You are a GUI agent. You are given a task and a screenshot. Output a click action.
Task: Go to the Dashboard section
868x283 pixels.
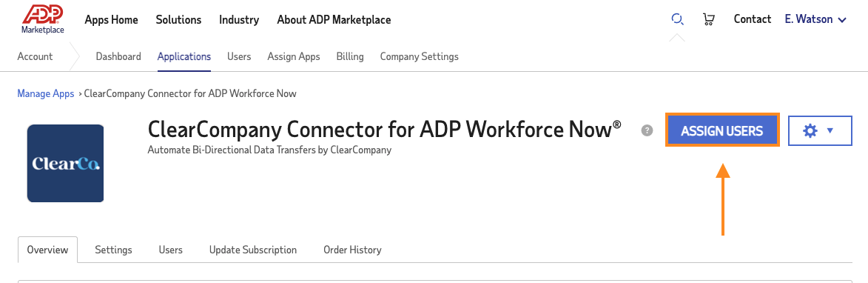(118, 56)
